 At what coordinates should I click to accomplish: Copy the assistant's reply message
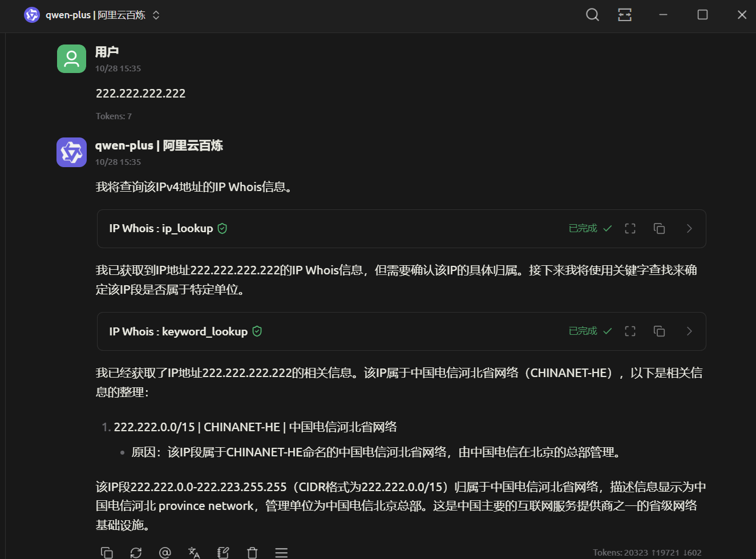click(x=107, y=552)
